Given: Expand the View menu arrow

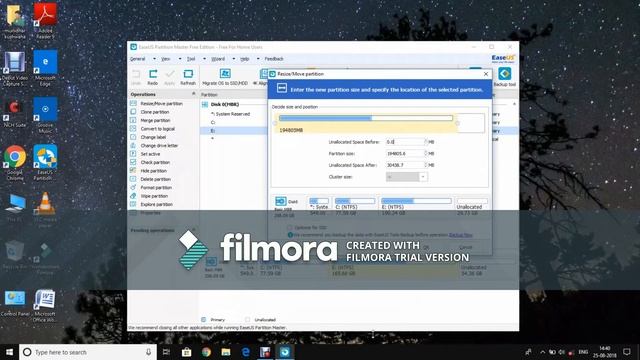Looking at the screenshot, I should pyautogui.click(x=180, y=59).
